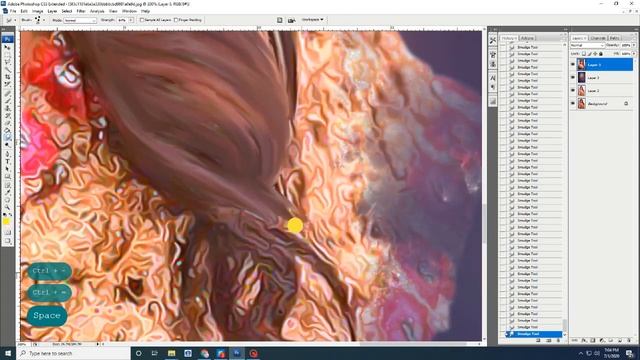Click the Bridge icon in options bar

coord(291,20)
